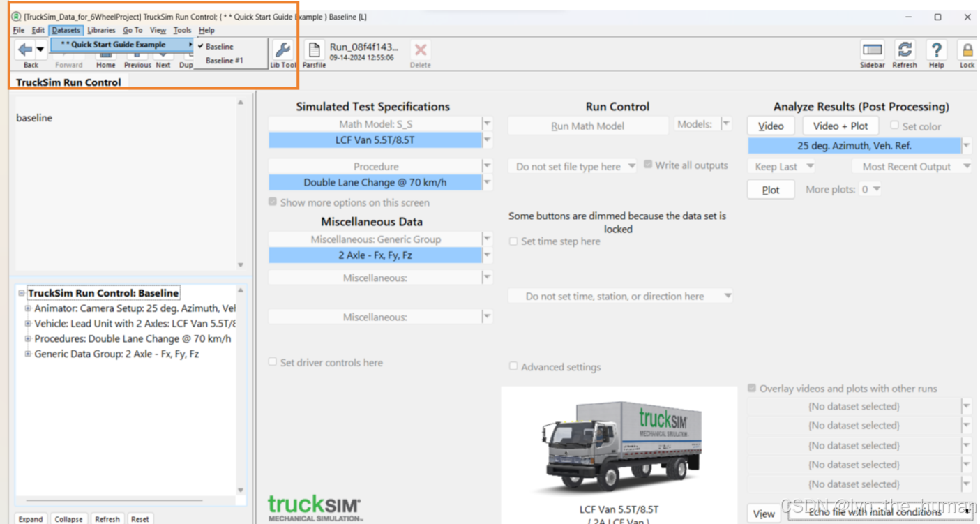Image resolution: width=980 pixels, height=524 pixels.
Task: Open the LCF Van 5.5T/8.5T vehicle dropdown
Action: [487, 140]
